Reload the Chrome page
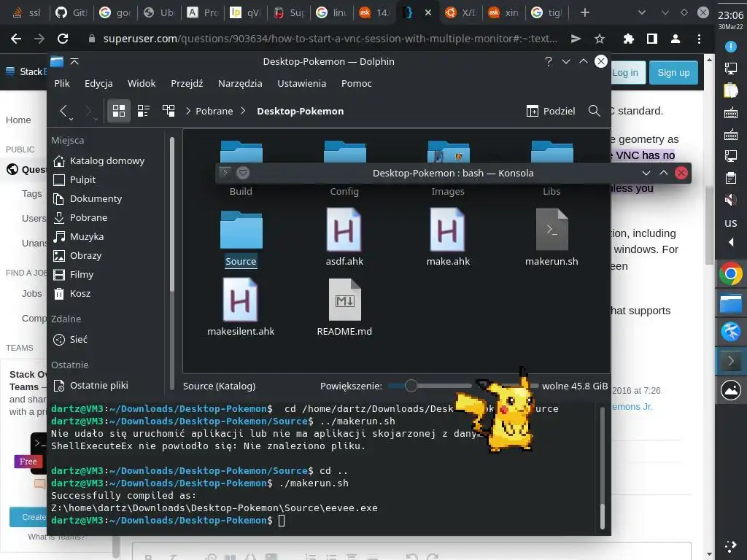Screen dimensions: 747x560 click(x=63, y=39)
